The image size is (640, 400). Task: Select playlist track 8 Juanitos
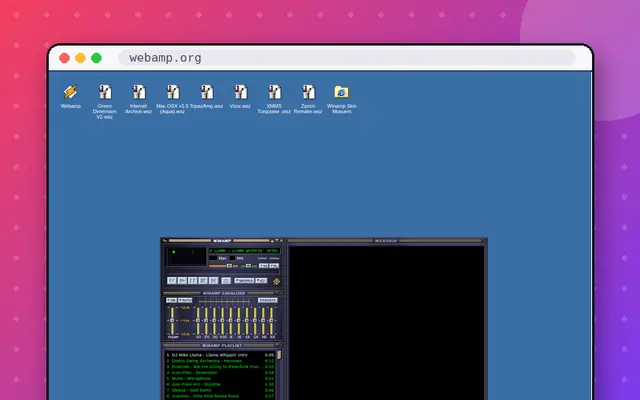220,396
